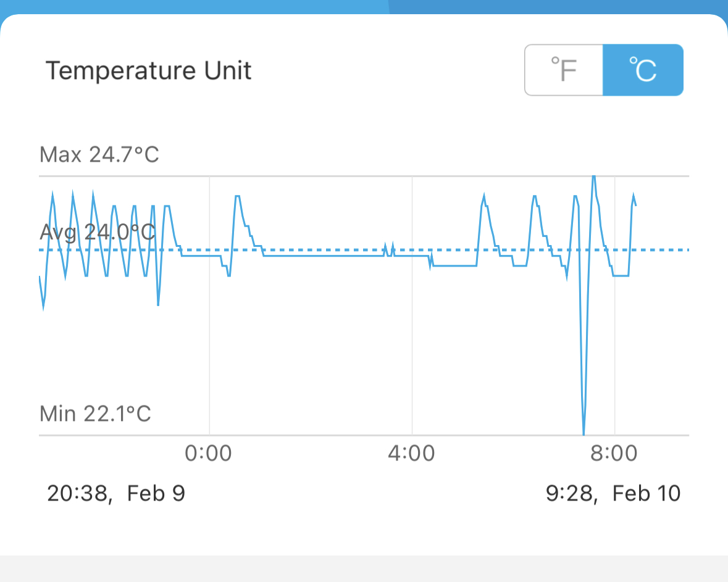Screen dimensions: 728x582
Task: Click the lowest dip on the temperature graph
Action: [x=584, y=433]
